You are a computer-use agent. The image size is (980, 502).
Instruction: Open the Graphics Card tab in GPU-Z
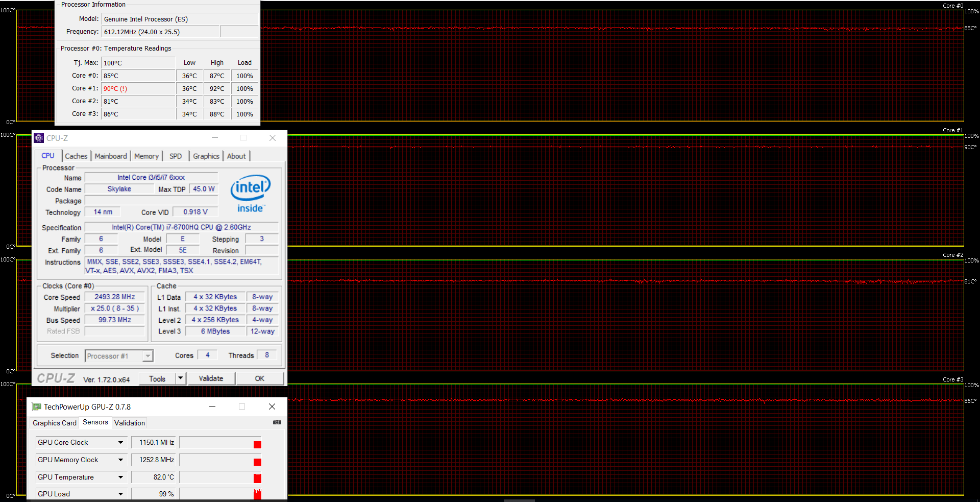click(x=55, y=423)
